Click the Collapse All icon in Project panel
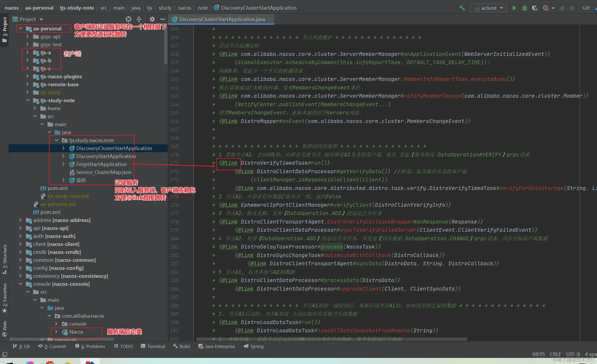Image resolution: width=597 pixels, height=364 pixels. pos(139,19)
